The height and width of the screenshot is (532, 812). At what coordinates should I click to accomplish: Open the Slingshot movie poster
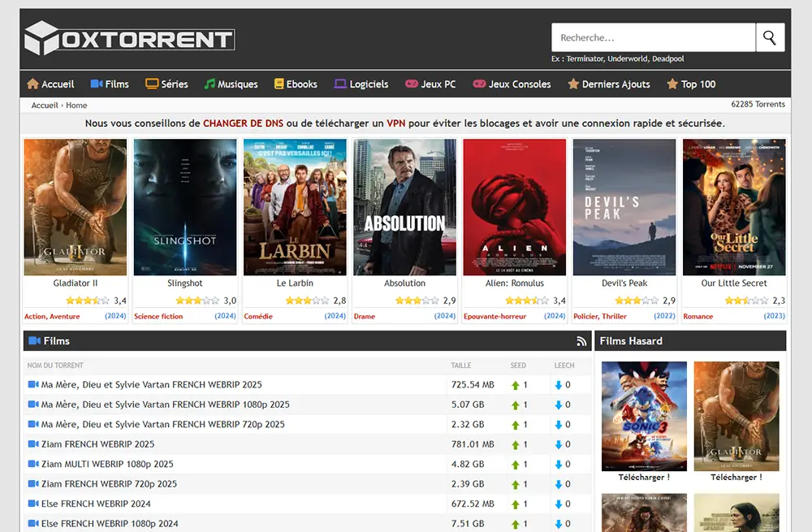(185, 207)
